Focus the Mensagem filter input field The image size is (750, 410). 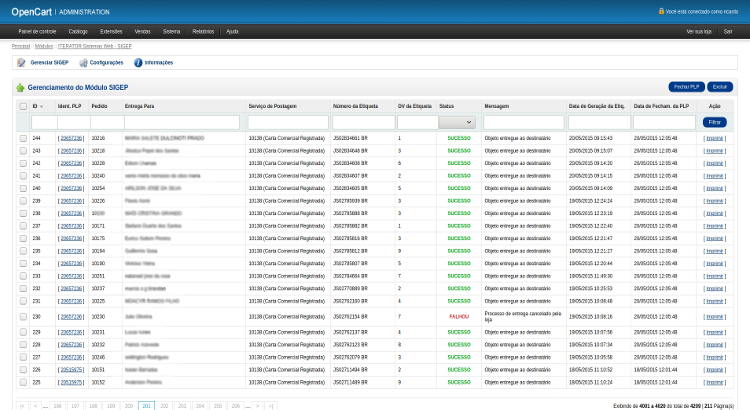click(x=524, y=122)
